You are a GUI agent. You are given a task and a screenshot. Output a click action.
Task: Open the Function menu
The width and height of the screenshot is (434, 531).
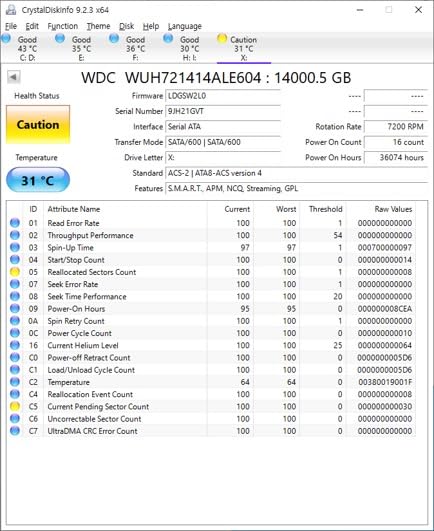click(x=63, y=26)
